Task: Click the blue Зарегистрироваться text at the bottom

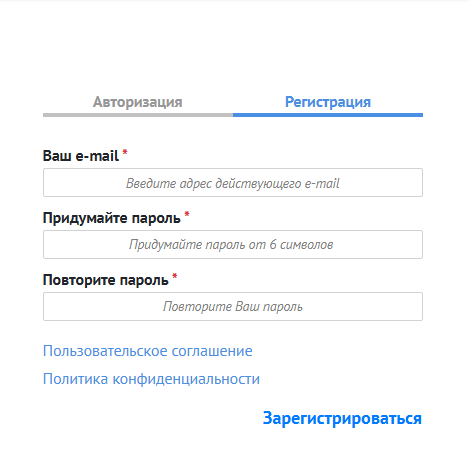Action: pyautogui.click(x=342, y=418)
